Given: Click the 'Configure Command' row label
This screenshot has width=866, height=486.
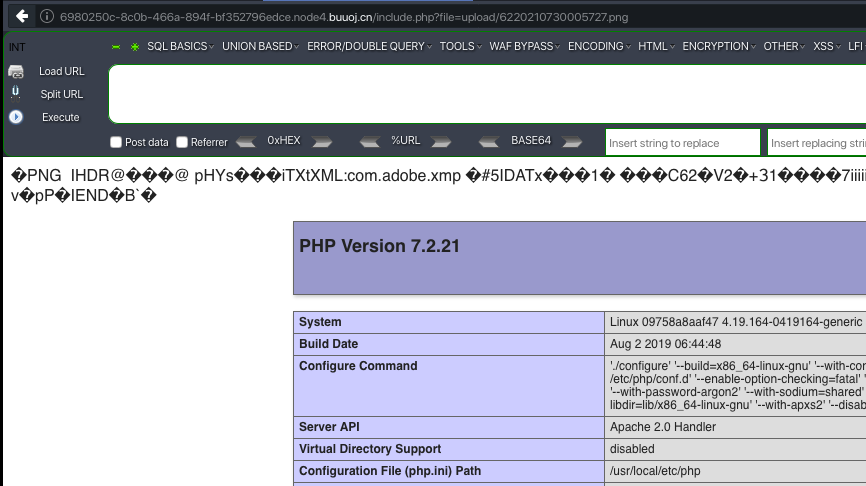Looking at the screenshot, I should [358, 366].
